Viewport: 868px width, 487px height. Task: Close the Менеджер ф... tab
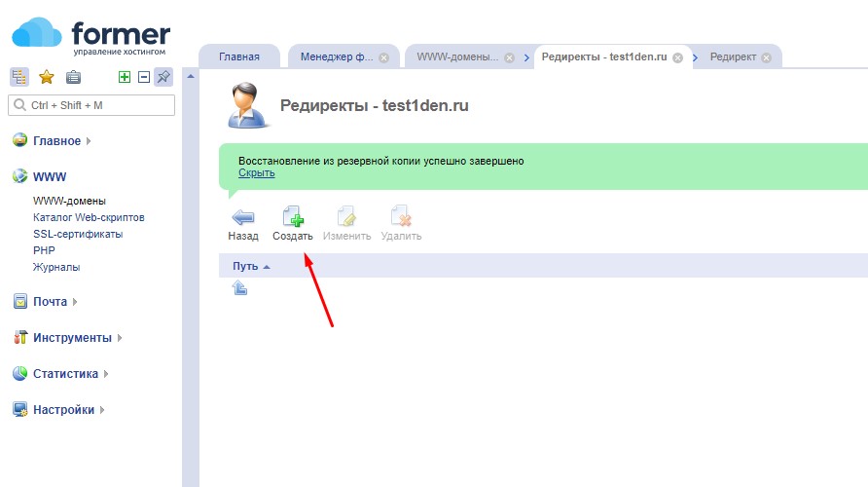pyautogui.click(x=383, y=57)
